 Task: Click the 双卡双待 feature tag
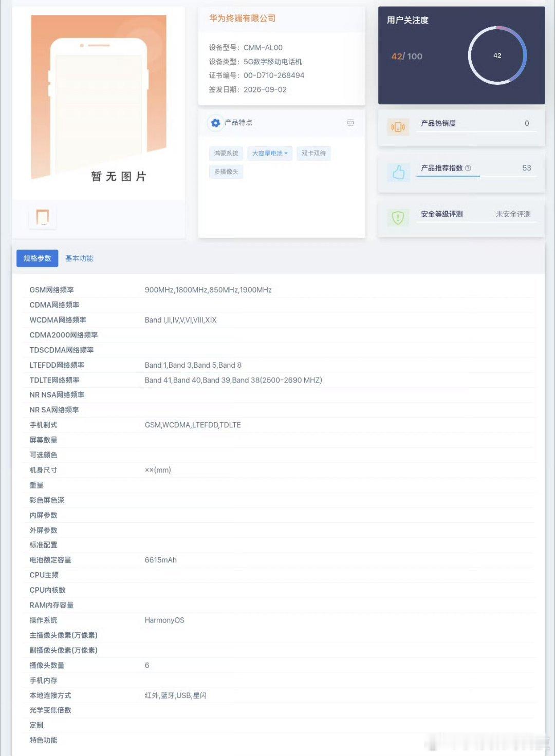coord(313,154)
